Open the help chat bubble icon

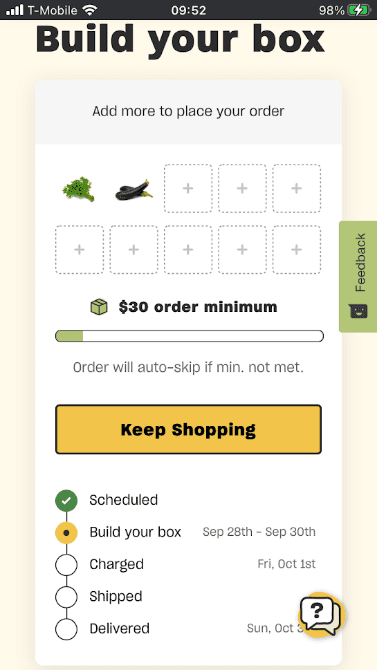321,614
